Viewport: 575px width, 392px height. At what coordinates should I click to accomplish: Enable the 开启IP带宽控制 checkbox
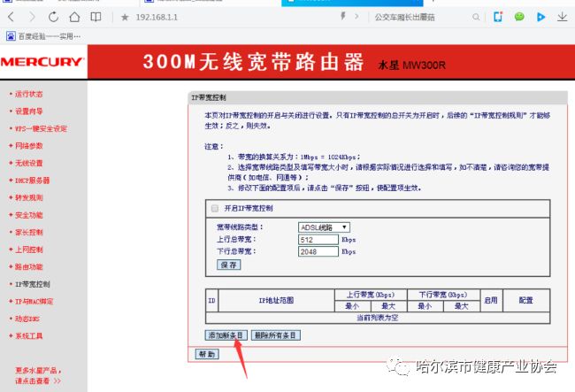click(215, 208)
